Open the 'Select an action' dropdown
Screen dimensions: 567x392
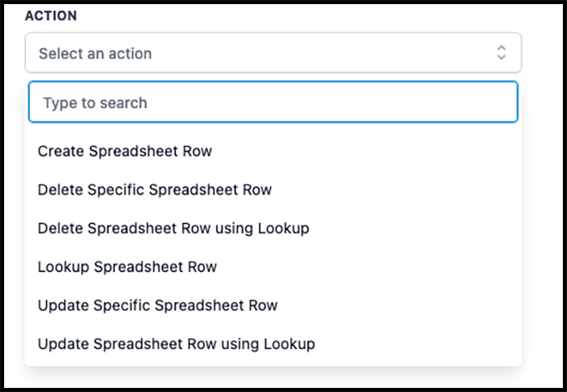(273, 53)
